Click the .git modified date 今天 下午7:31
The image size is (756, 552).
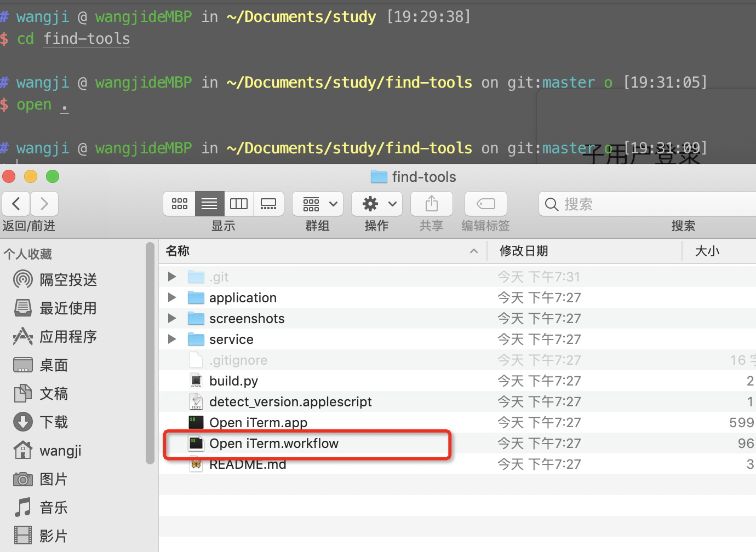[x=539, y=277]
